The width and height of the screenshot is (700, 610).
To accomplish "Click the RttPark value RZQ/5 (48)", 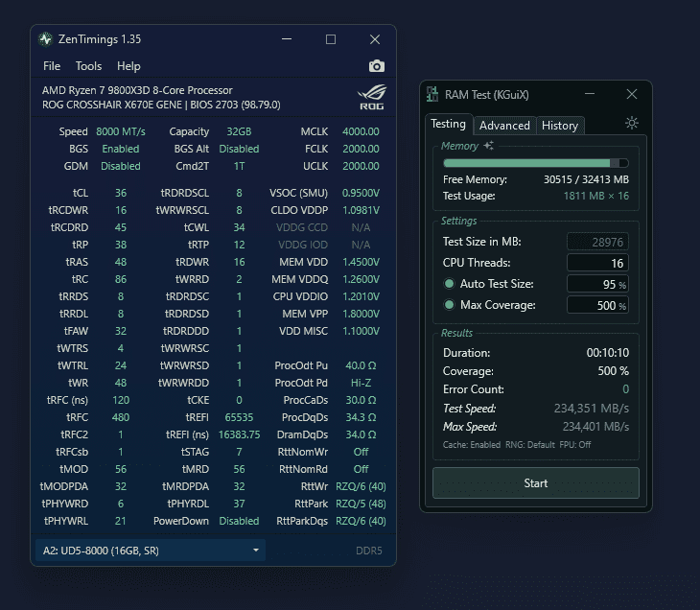I will click(361, 504).
